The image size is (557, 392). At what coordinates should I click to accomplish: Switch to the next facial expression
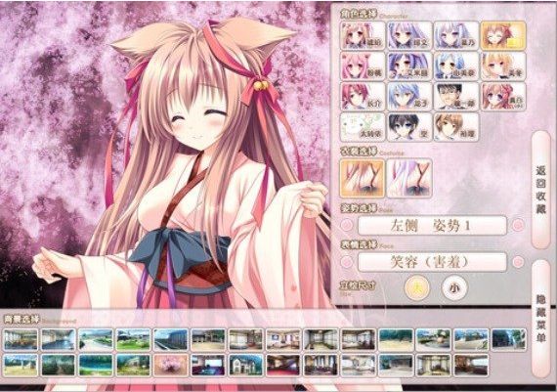[x=518, y=262]
